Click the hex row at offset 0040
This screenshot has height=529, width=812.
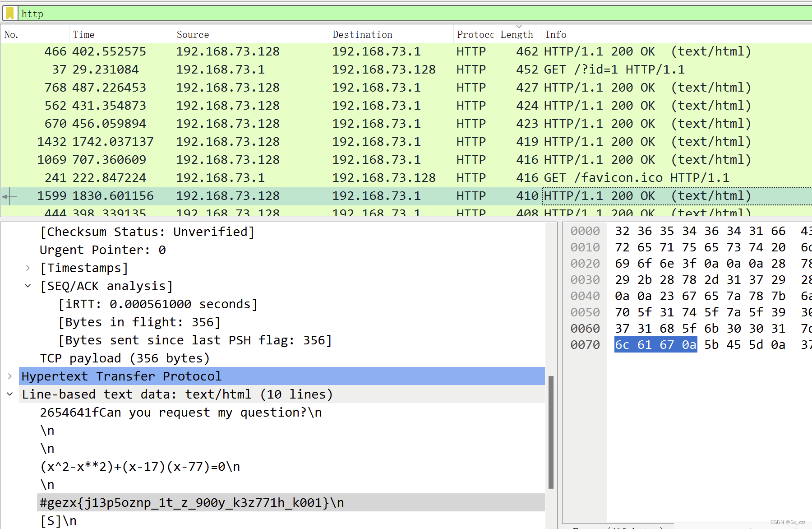713,296
